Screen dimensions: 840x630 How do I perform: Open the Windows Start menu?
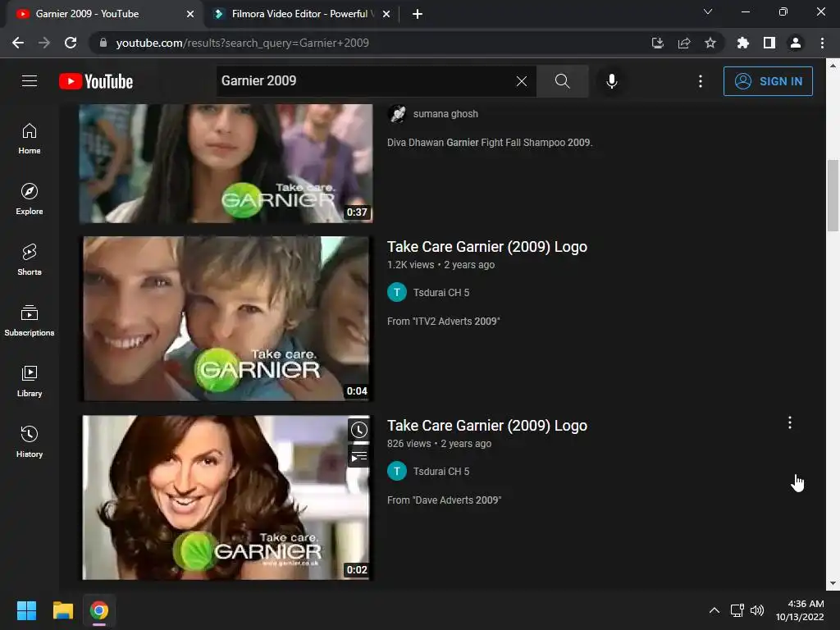tap(26, 610)
